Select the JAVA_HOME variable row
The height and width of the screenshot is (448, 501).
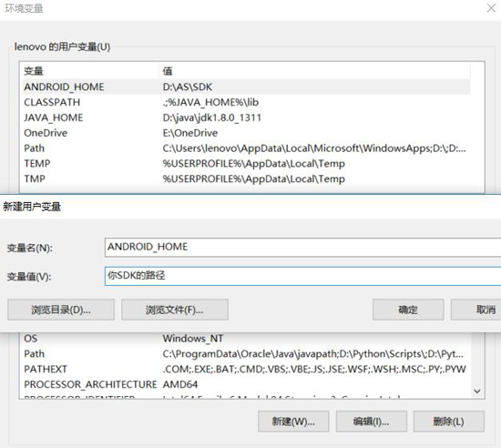point(245,117)
